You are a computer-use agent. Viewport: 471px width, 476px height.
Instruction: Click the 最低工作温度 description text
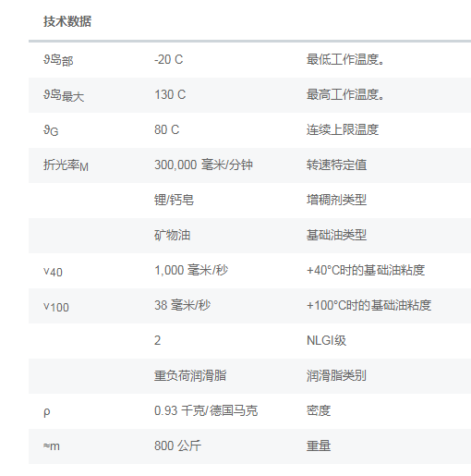[345, 59]
